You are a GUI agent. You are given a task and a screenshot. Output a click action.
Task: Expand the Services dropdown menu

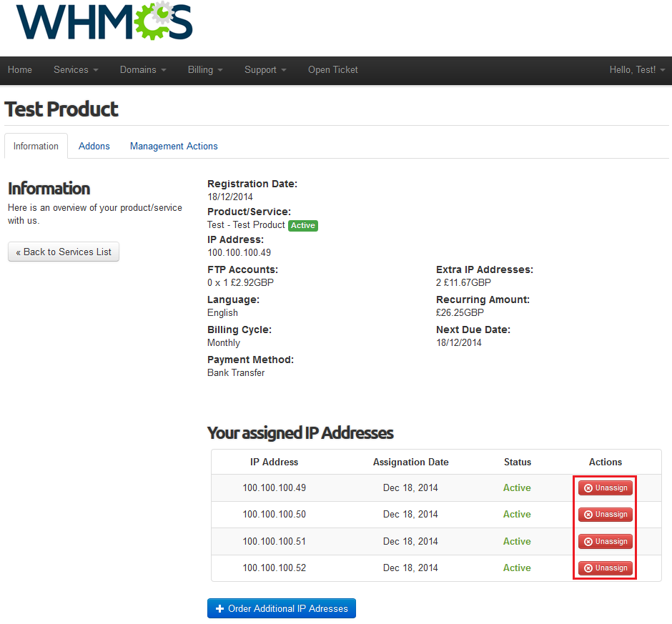(x=76, y=70)
